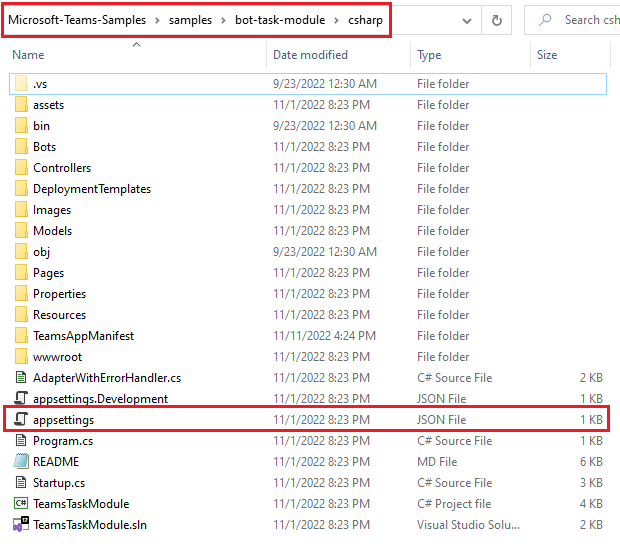Select the Controllers folder name
Screen dimensions: 620x550
coord(62,168)
